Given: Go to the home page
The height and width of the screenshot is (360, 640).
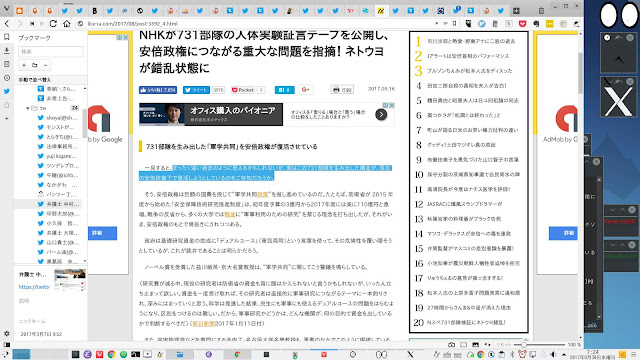Looking at the screenshot, I should click(67, 24).
